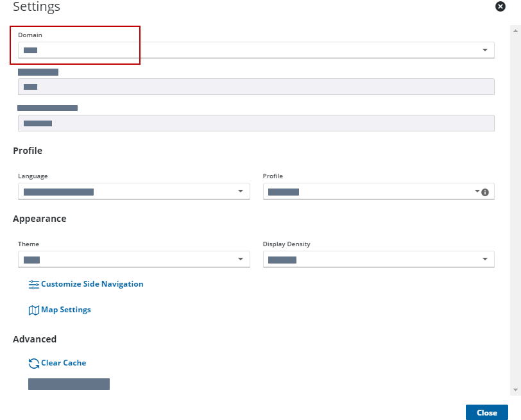Click the Theme field's current value
Viewport: 521px width, 420px height.
[32, 260]
